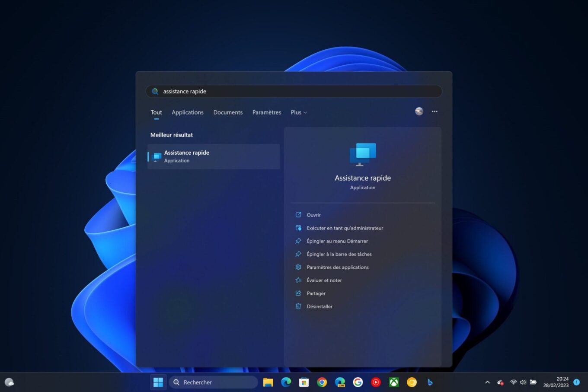Open Microsoft Store from taskbar
Screen dimensions: 588x392
click(x=304, y=382)
